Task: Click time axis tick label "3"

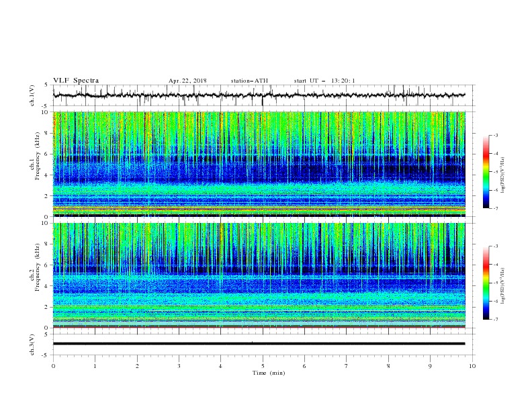Action: coord(179,366)
